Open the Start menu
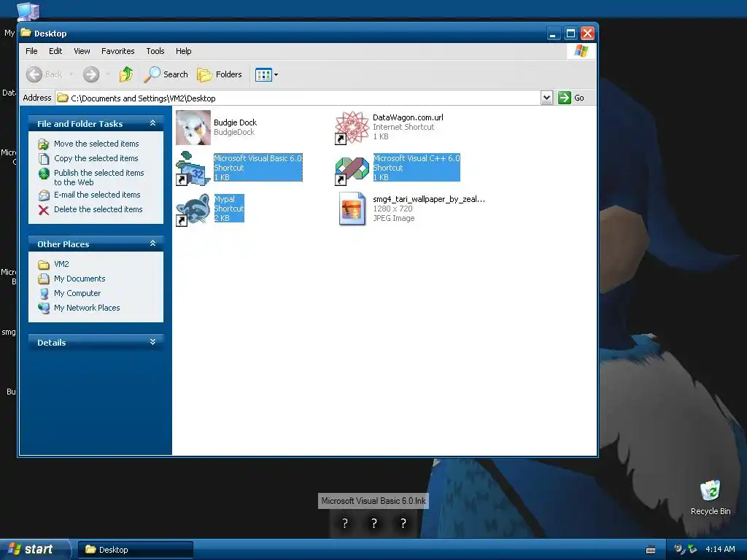 point(34,550)
